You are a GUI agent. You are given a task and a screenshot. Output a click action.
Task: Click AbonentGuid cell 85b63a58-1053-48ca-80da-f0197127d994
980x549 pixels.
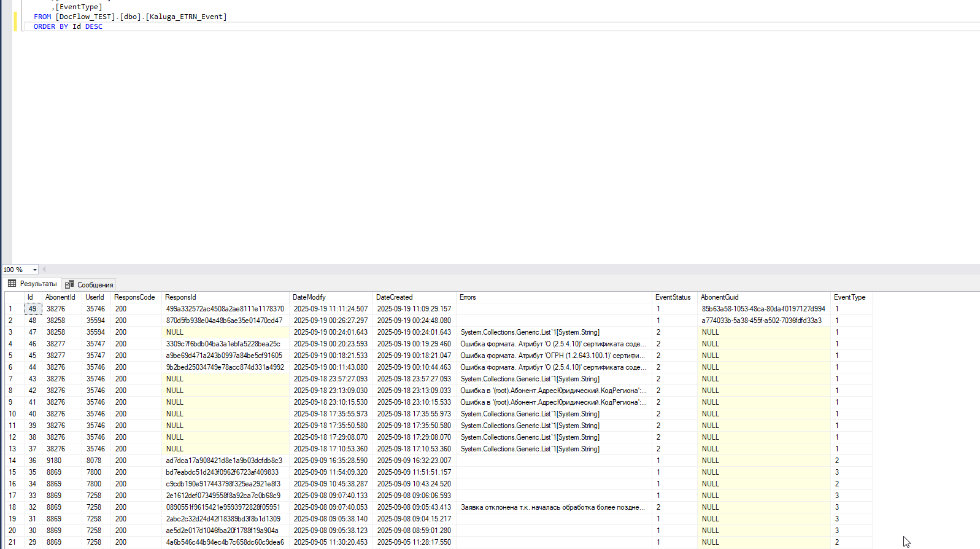[x=764, y=309]
